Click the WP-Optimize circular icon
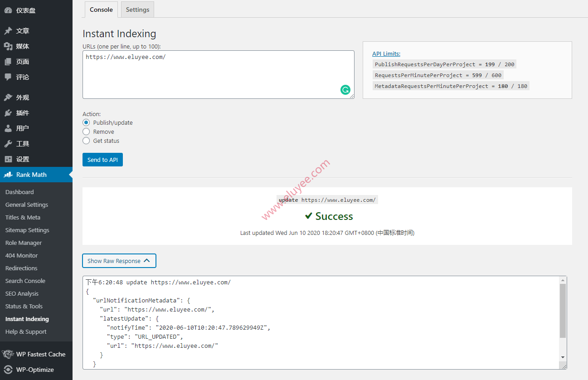Image resolution: width=588 pixels, height=380 pixels. pos(8,370)
